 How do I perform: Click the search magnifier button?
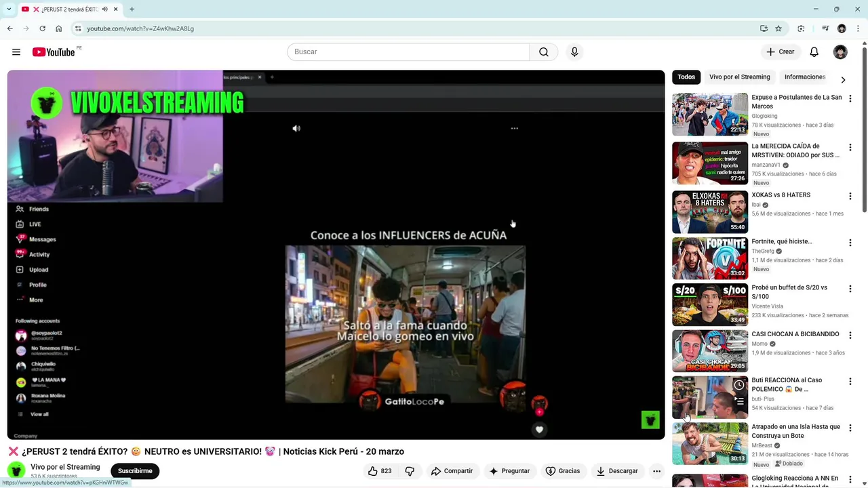(x=544, y=52)
